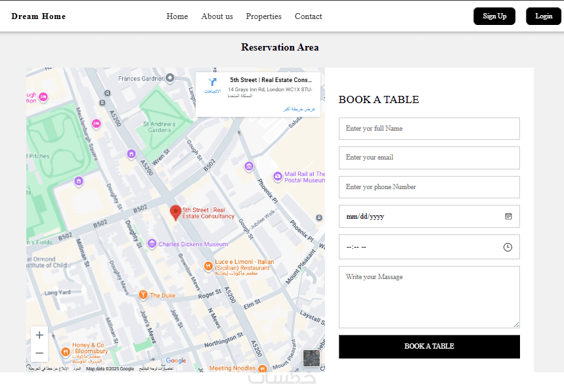Focus the full name input field
Viewport: 564px width, 392px height.
pos(429,129)
